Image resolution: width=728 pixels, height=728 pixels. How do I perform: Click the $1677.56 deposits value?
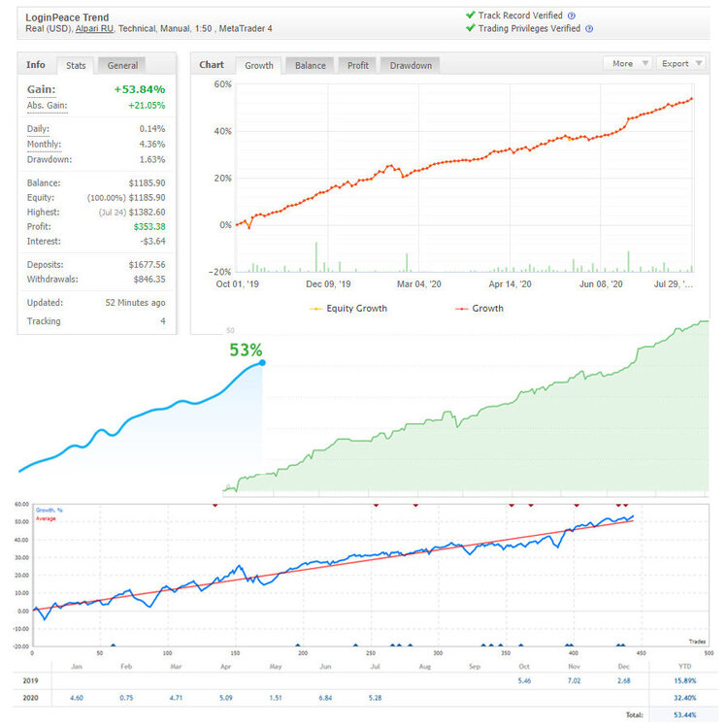coord(148,265)
